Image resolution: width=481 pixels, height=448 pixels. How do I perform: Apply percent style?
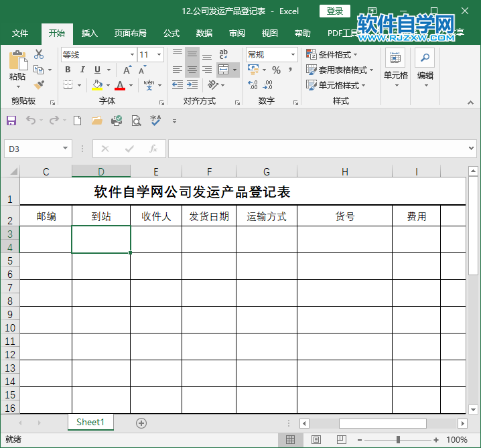(276, 70)
